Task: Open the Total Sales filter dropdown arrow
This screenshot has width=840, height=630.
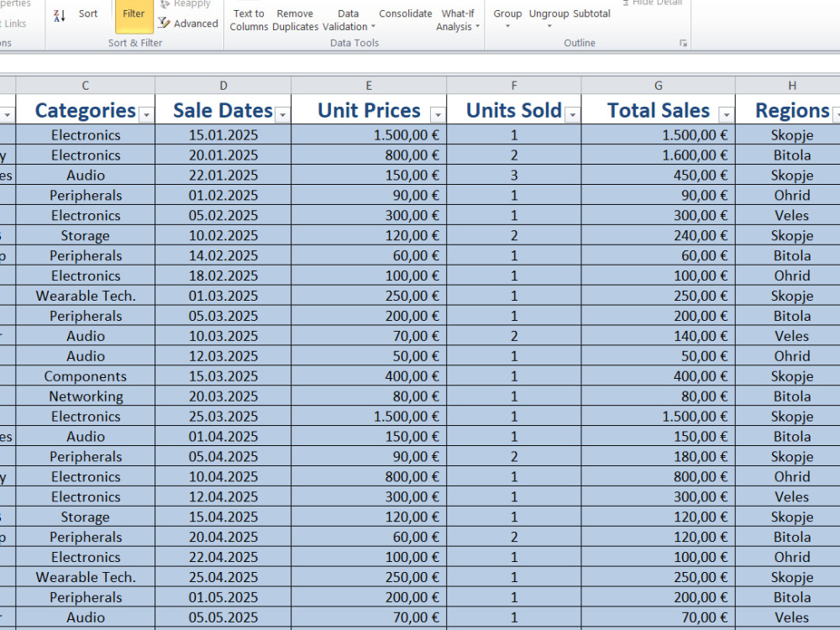Action: tap(726, 114)
